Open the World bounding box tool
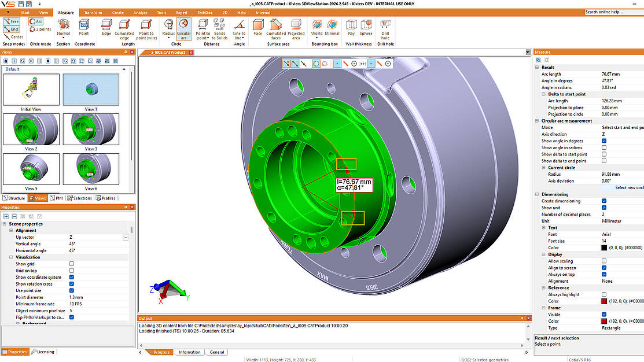Viewport: 644px width, 362px height. 317,28
